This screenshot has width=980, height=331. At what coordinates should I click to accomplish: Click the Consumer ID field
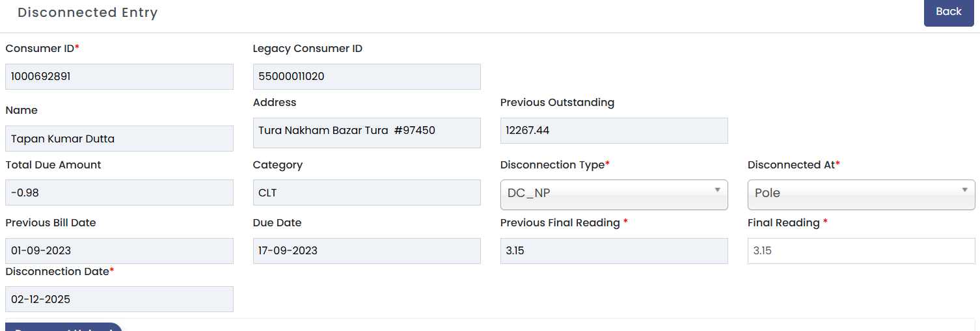(x=119, y=77)
